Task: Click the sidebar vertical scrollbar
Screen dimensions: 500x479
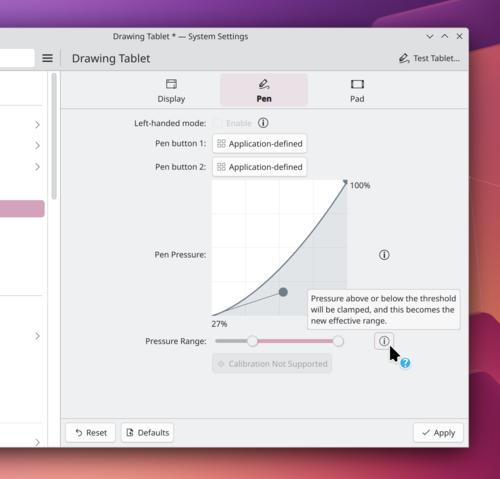Action: click(x=54, y=137)
